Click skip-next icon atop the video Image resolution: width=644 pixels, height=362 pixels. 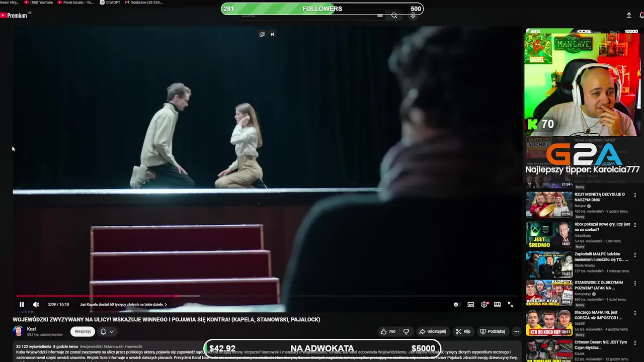(272, 34)
